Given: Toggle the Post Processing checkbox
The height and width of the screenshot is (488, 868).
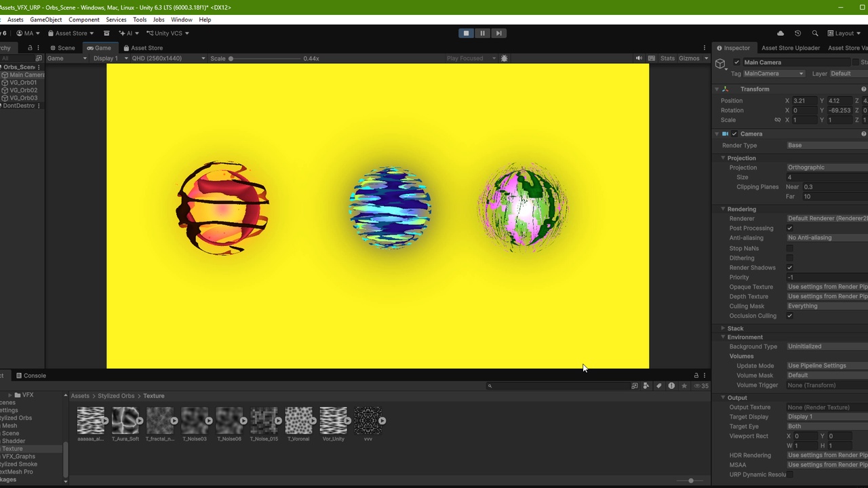Looking at the screenshot, I should click(x=790, y=228).
